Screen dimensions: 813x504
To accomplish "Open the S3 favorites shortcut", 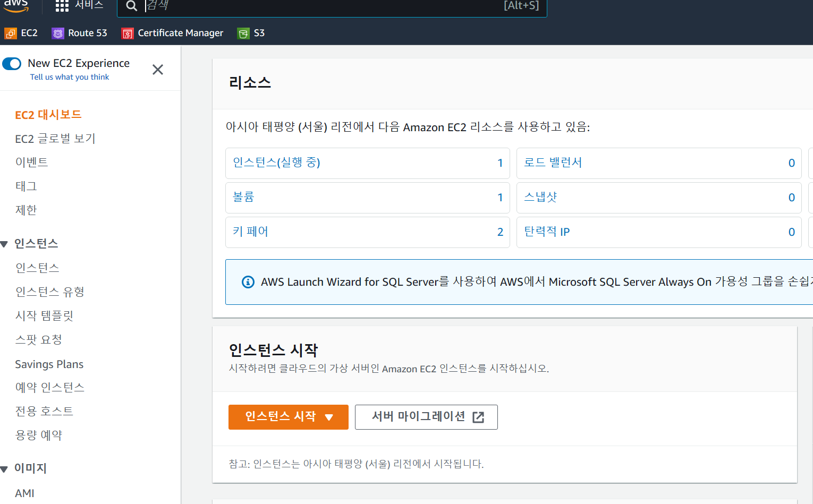I will (251, 33).
